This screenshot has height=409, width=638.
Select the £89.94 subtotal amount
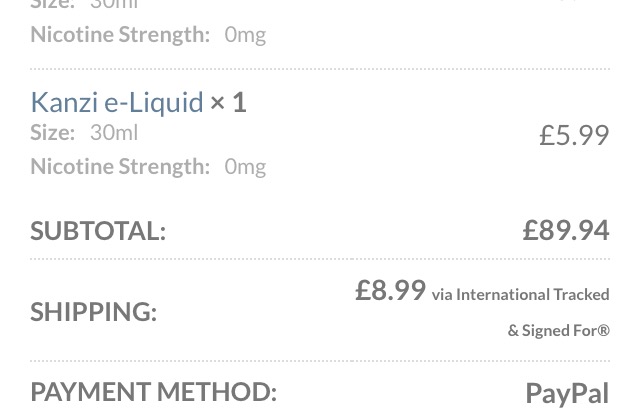click(566, 229)
